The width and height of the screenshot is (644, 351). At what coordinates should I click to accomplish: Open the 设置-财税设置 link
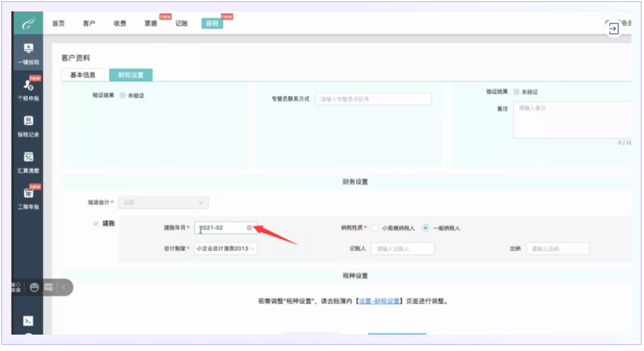click(x=379, y=301)
